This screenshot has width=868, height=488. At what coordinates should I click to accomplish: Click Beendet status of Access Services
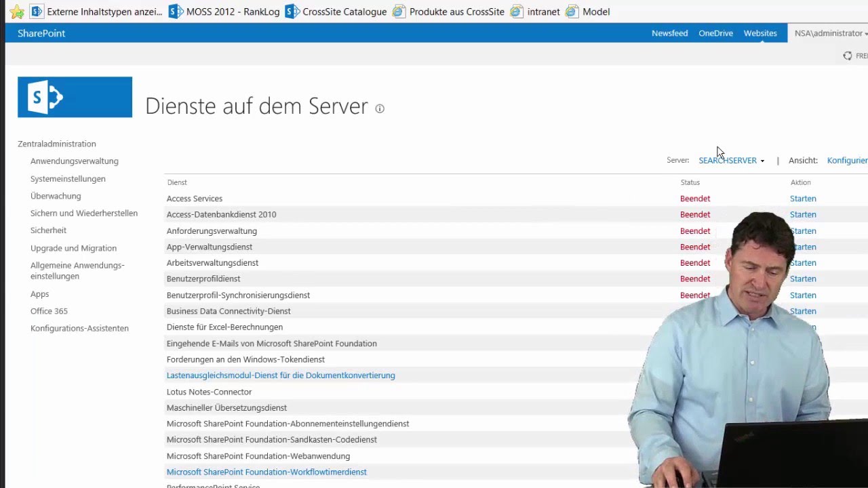[x=695, y=199]
